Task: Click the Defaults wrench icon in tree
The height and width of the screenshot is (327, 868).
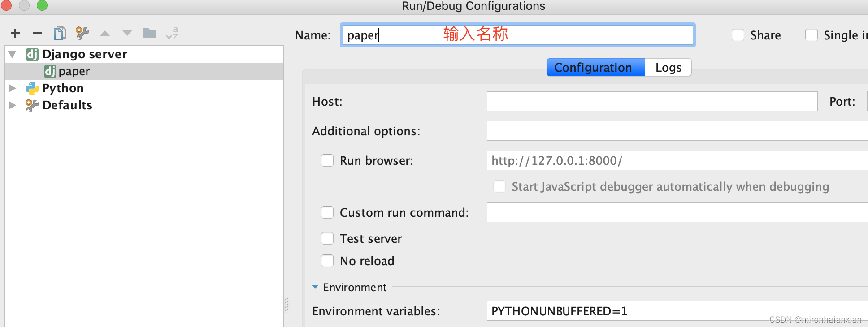Action: coord(32,105)
